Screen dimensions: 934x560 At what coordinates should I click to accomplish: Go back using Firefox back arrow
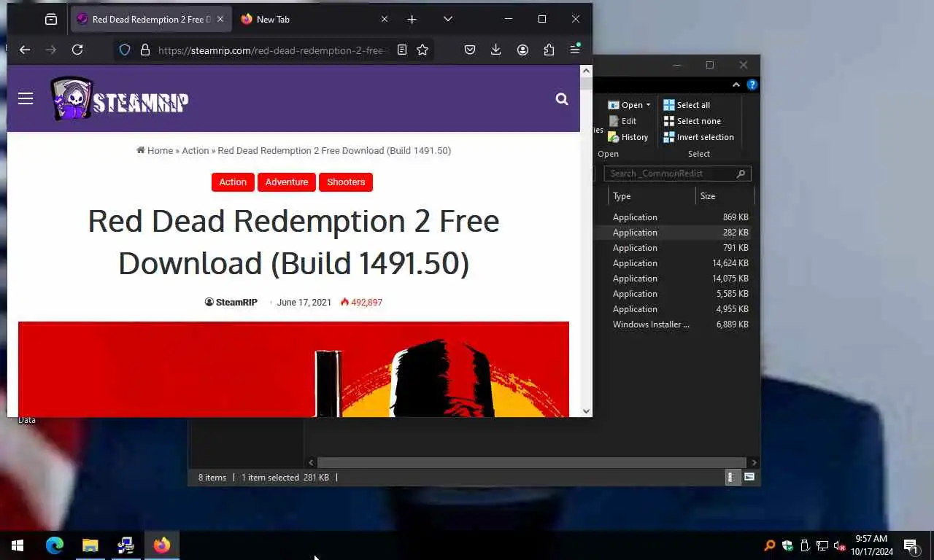tap(25, 50)
